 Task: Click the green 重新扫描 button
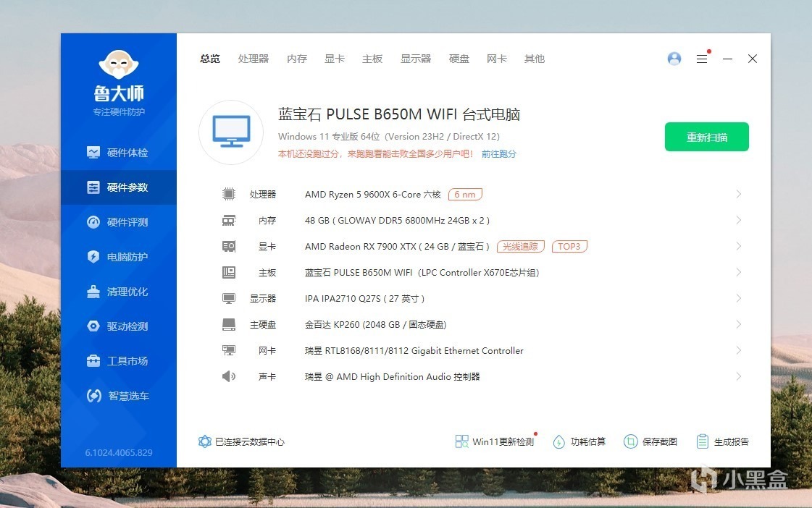706,137
